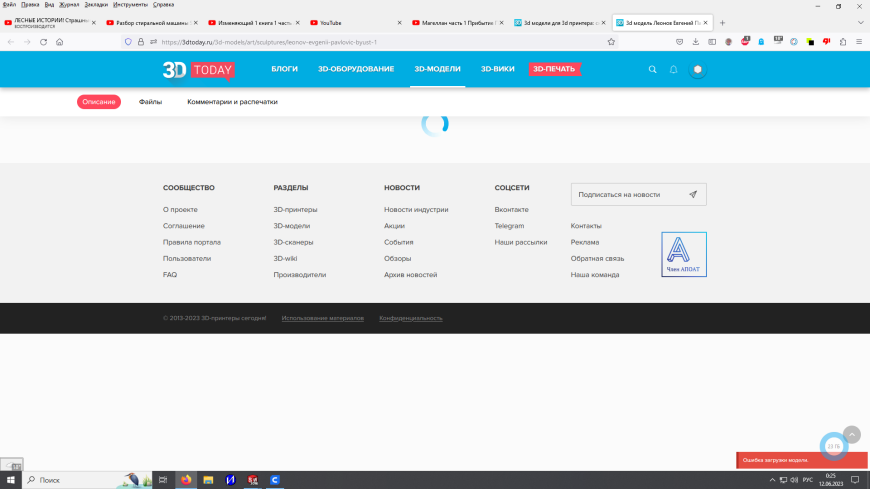The height and width of the screenshot is (489, 870).
Task: Open Использование материалов link
Action: (x=323, y=318)
